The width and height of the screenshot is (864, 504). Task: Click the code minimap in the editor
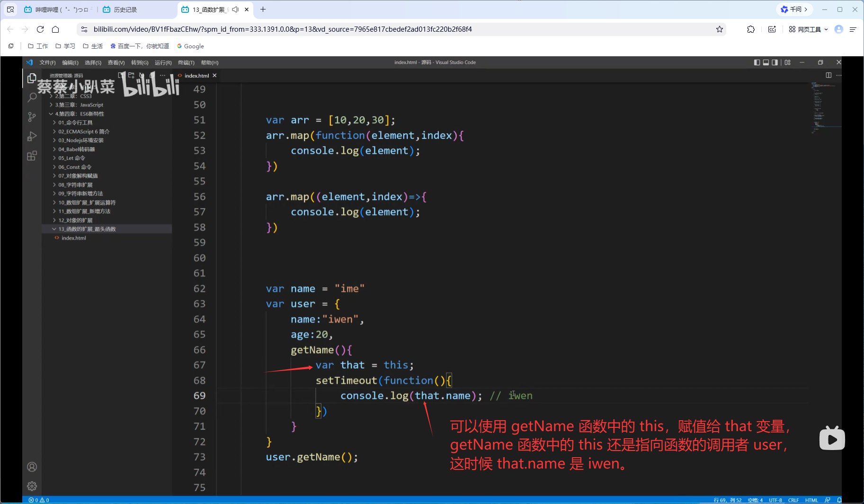(825, 108)
